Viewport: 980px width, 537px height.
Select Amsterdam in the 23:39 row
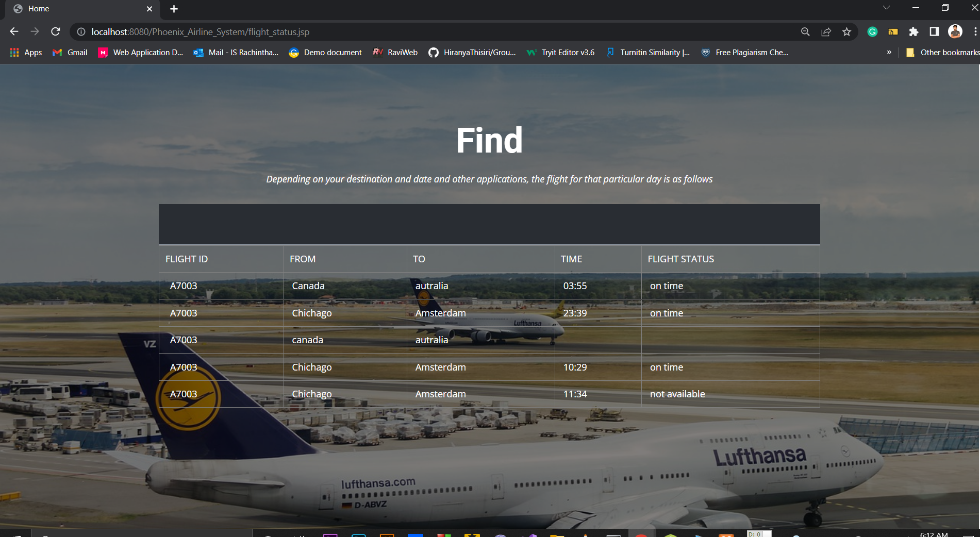coord(441,313)
